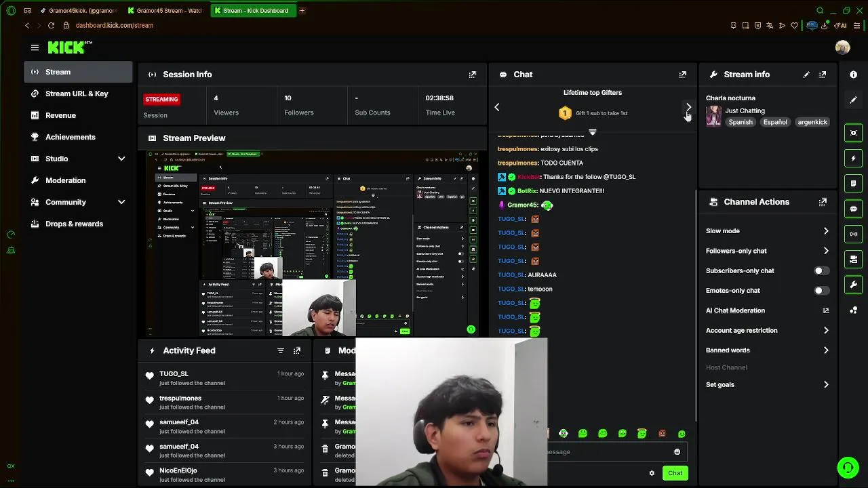Insert the brown angry emote

[662, 434]
